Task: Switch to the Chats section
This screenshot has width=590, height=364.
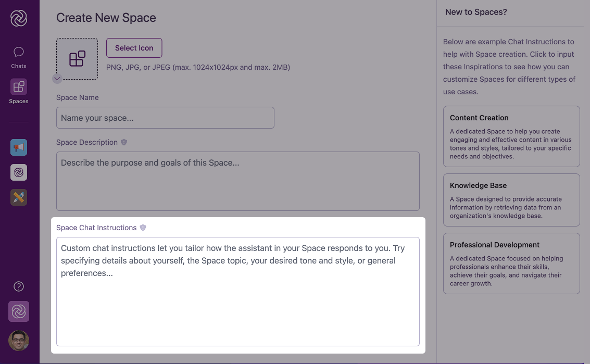Action: tap(18, 56)
